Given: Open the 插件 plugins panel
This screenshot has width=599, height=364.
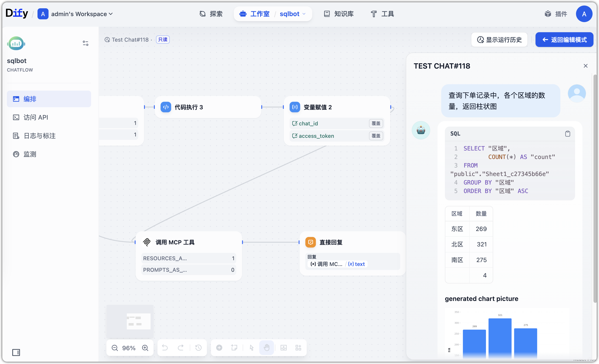Looking at the screenshot, I should [x=556, y=14].
